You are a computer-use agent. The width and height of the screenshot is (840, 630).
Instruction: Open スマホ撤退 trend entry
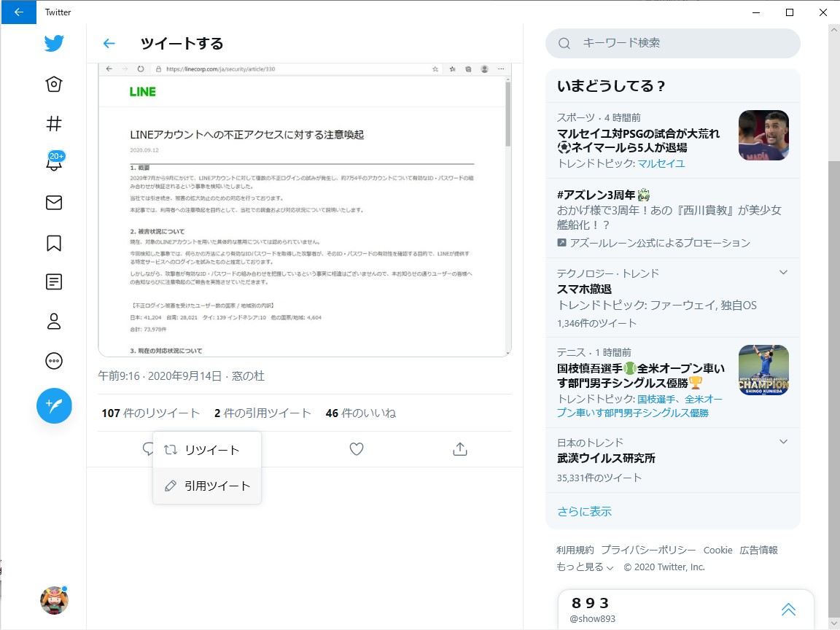pyautogui.click(x=673, y=297)
